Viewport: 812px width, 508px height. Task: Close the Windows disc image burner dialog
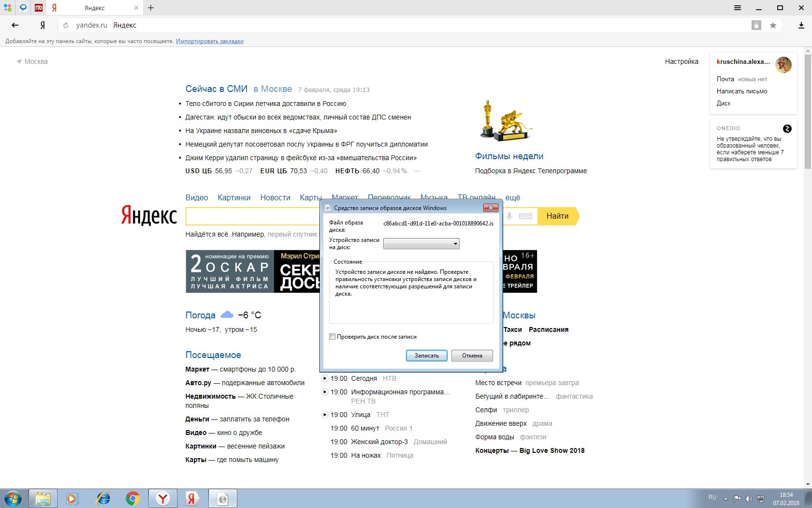click(491, 208)
